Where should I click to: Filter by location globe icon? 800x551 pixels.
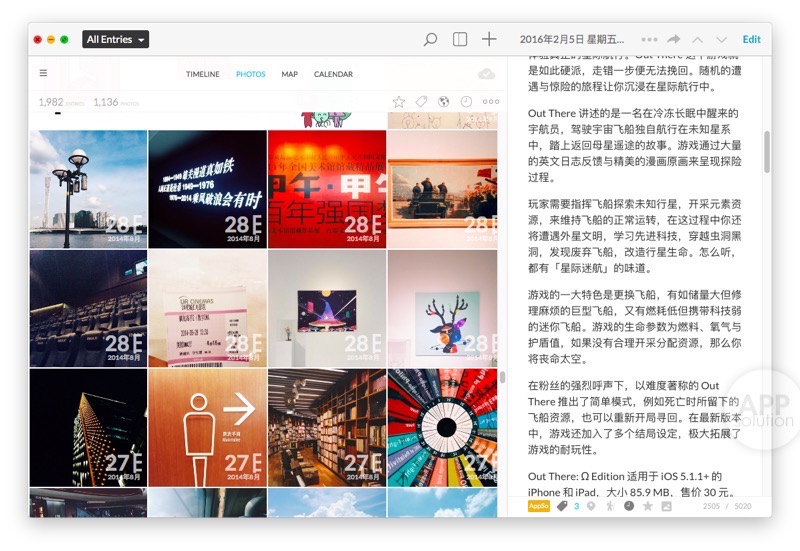[443, 102]
